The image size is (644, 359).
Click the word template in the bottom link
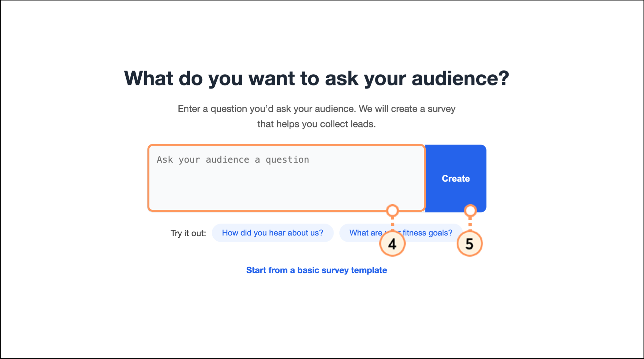pos(369,270)
